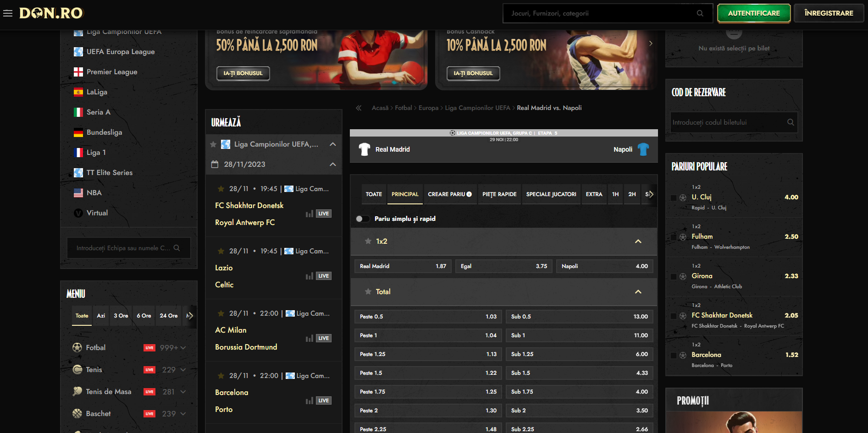The image size is (868, 433).
Task: Favorite the Liga Campionilor UEFA league star
Action: pyautogui.click(x=213, y=144)
